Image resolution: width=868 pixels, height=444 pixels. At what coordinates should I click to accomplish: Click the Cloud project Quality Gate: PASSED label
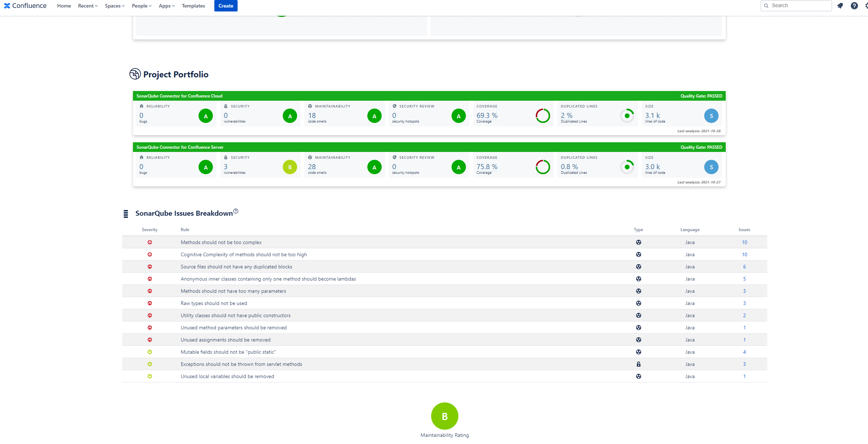tap(701, 96)
